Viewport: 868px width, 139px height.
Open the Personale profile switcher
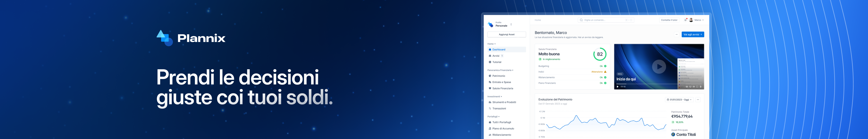click(x=504, y=24)
